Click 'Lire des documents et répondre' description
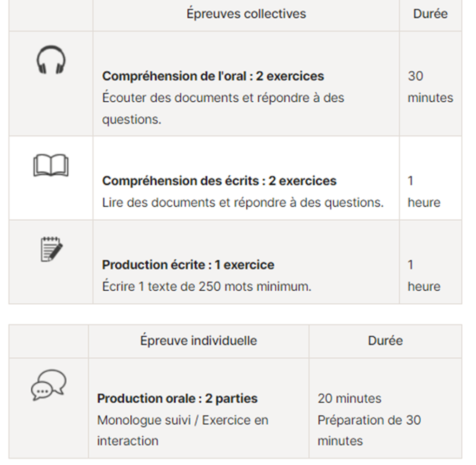The image size is (476, 465). [243, 203]
